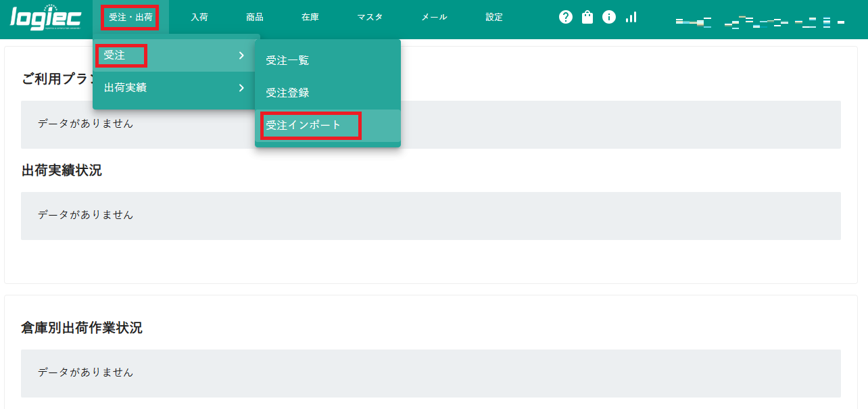This screenshot has height=409, width=868.
Task: Open the マスタ menu in navbar
Action: [x=370, y=17]
